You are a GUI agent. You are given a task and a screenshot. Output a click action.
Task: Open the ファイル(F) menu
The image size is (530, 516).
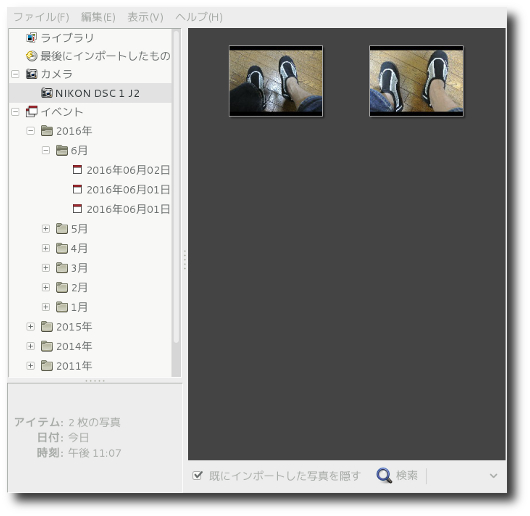(41, 17)
